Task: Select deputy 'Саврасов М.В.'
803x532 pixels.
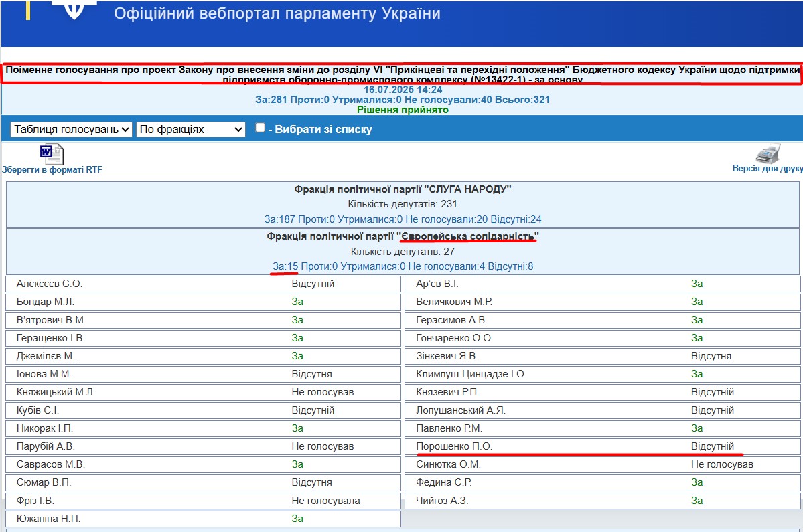Action: (x=51, y=464)
